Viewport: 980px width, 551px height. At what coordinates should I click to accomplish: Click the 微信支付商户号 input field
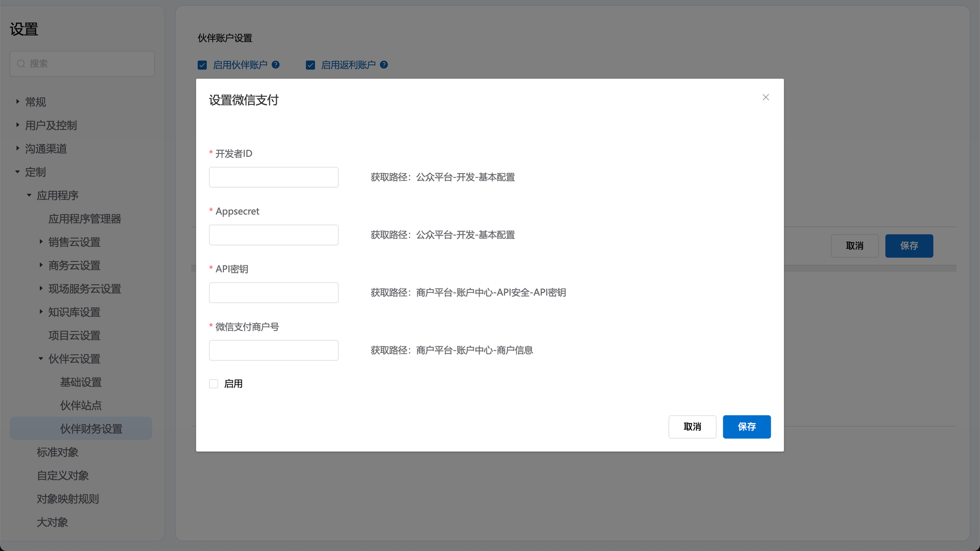click(273, 351)
